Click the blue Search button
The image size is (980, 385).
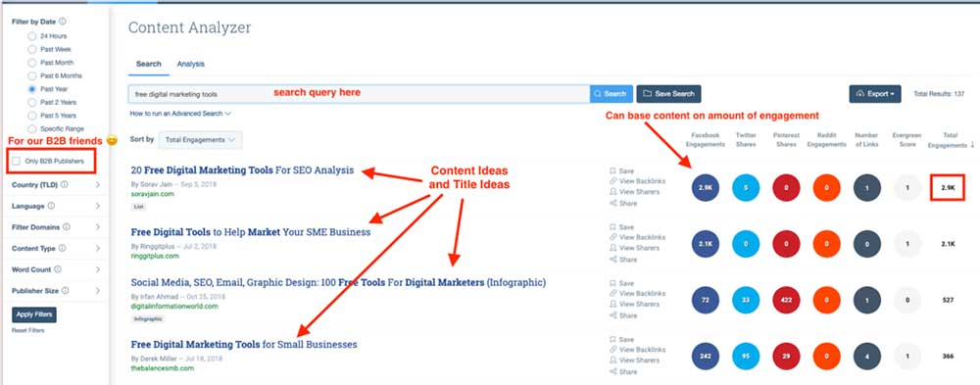[612, 94]
